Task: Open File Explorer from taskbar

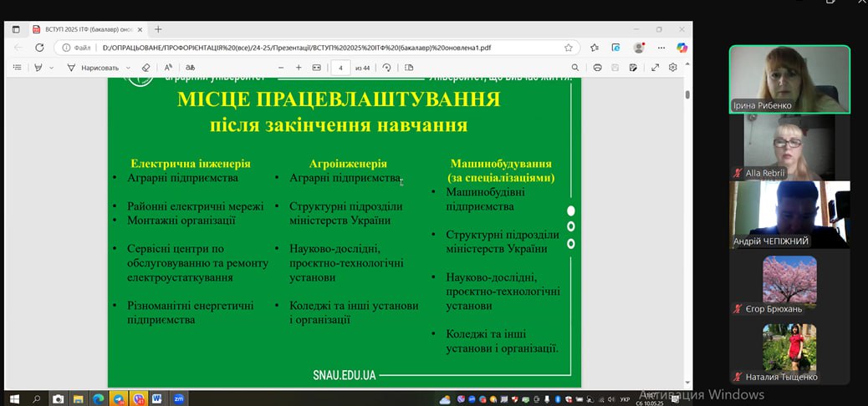Action: 78,398
